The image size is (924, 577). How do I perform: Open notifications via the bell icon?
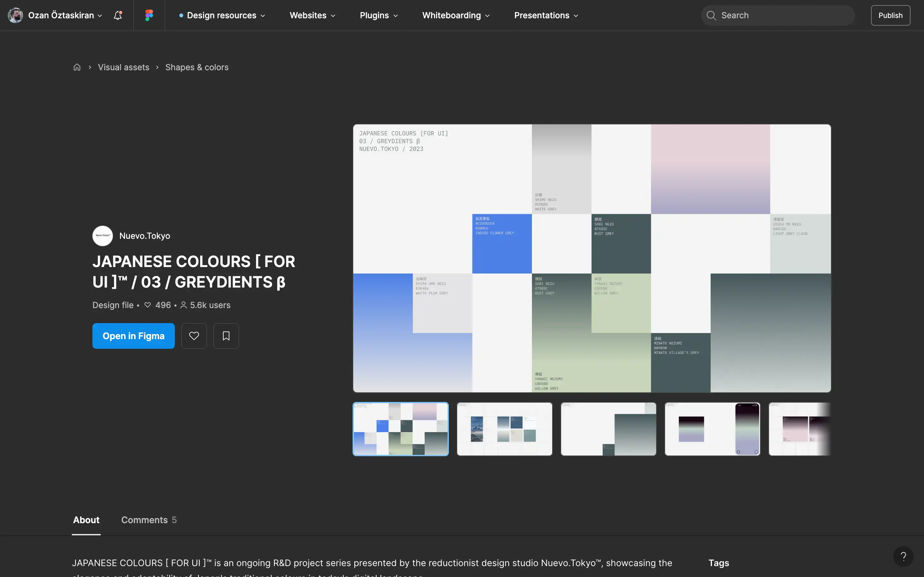pos(118,15)
